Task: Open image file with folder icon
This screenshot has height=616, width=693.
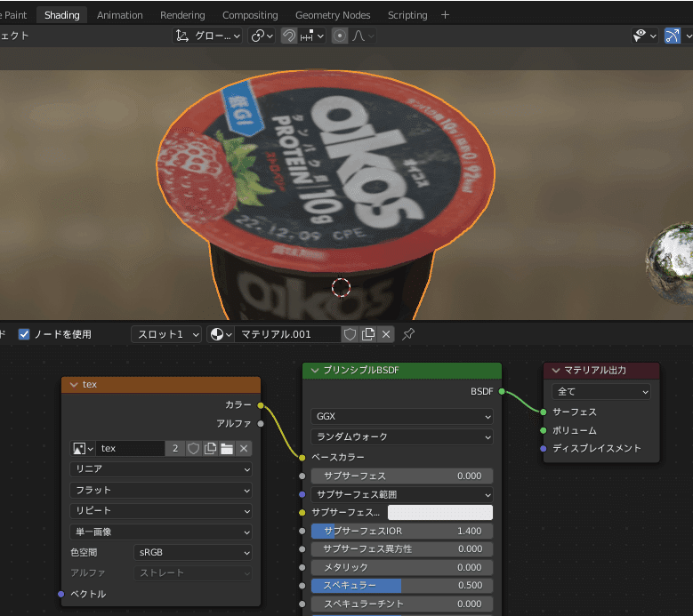Action: point(227,449)
